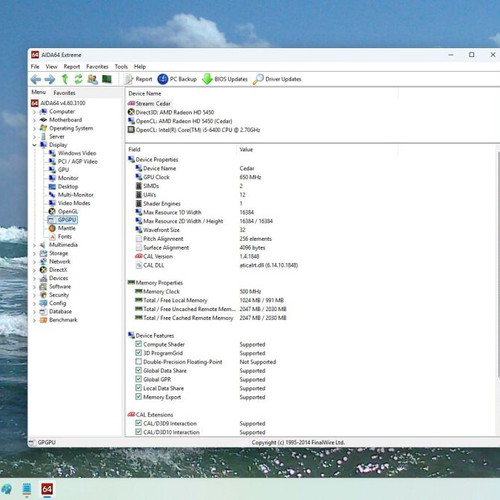Collapse the Display tree node

point(34,145)
